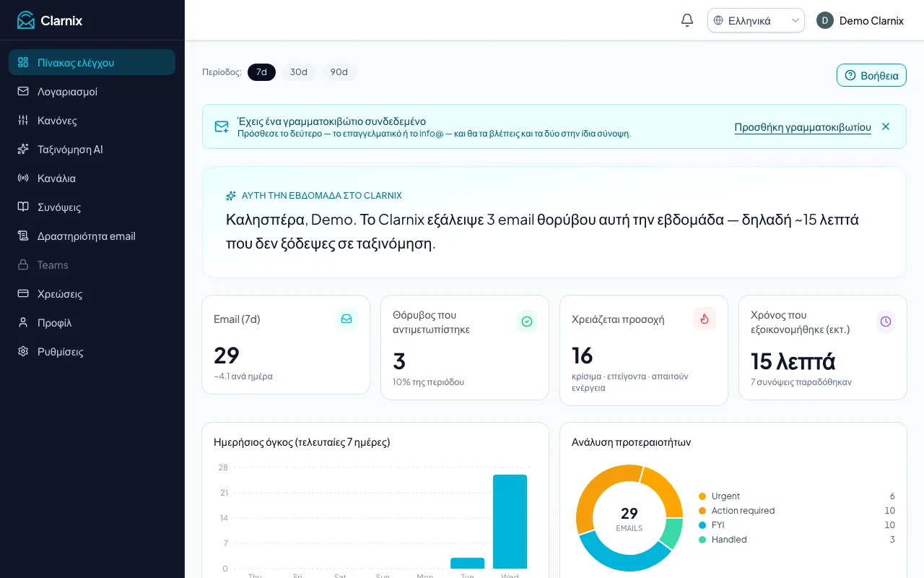Click the inbox icon on Email (7d) card
The width and height of the screenshot is (924, 578).
tap(346, 319)
